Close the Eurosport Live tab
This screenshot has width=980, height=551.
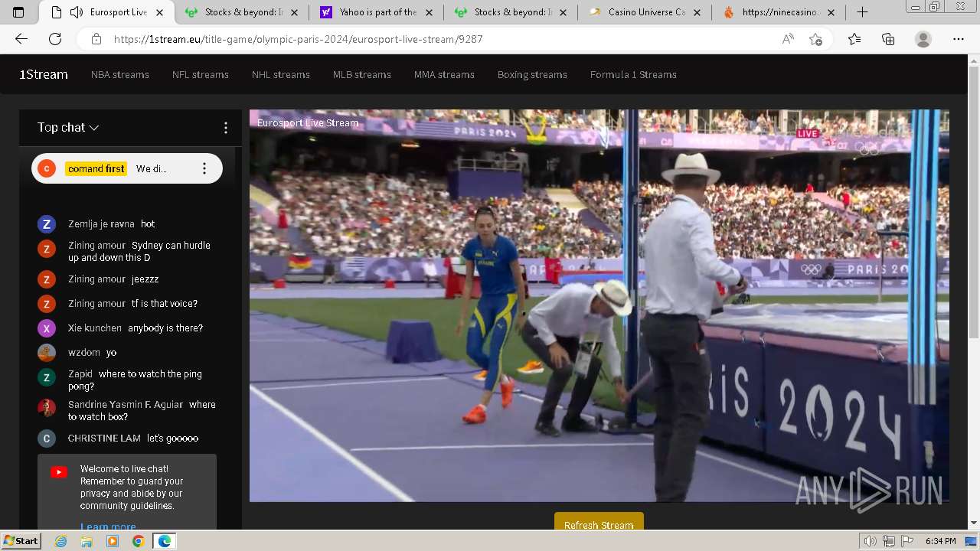[160, 12]
